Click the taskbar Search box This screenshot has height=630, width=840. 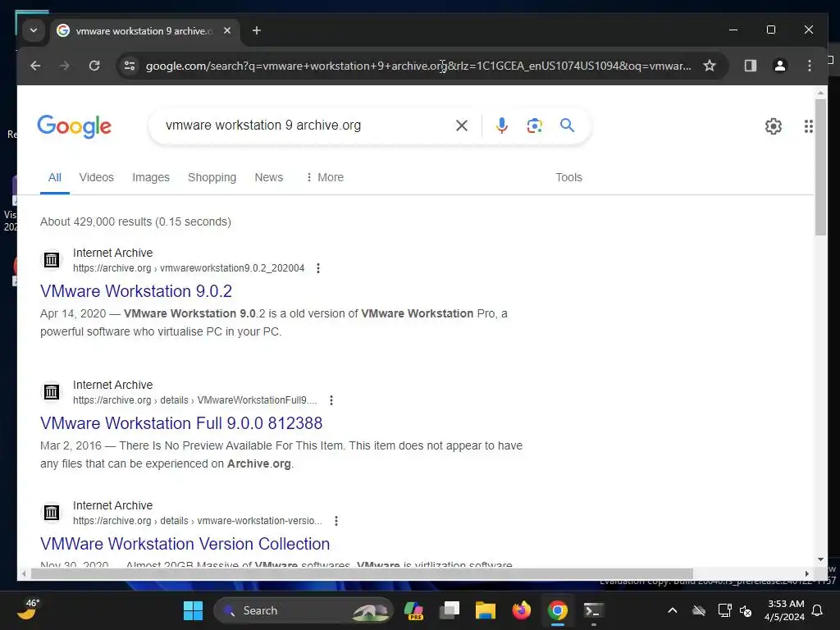[x=304, y=610]
